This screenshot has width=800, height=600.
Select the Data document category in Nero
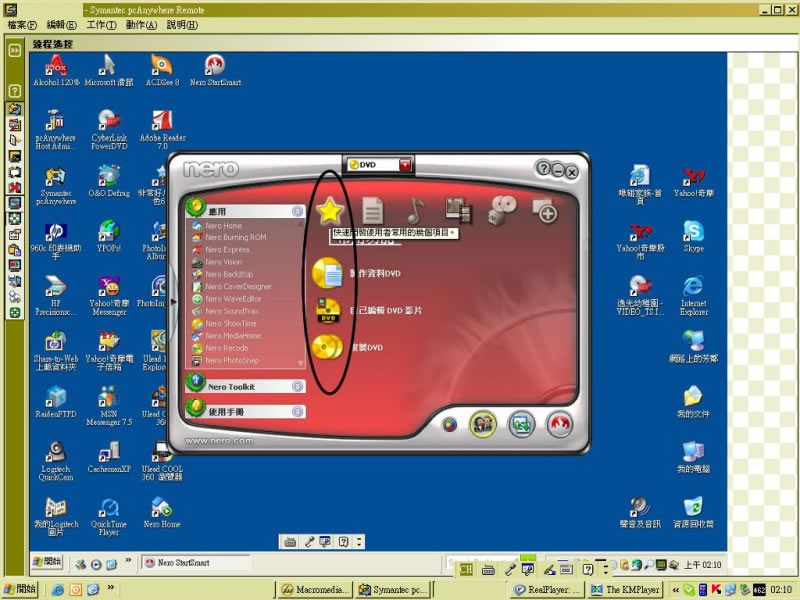point(372,210)
